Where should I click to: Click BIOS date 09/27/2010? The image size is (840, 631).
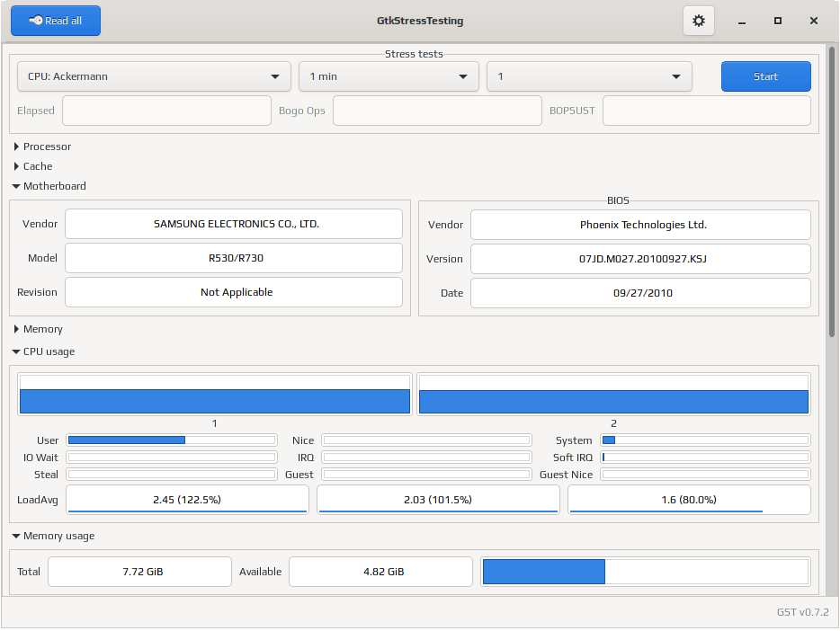[x=640, y=293]
